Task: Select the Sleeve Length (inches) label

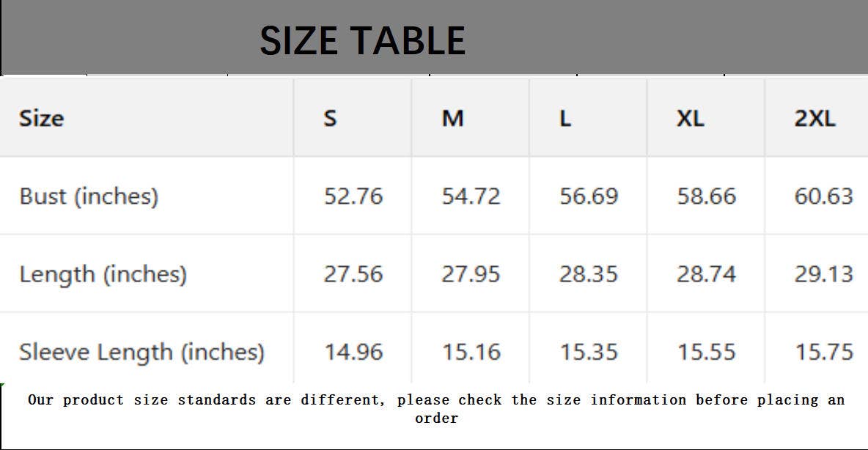Action: (141, 352)
